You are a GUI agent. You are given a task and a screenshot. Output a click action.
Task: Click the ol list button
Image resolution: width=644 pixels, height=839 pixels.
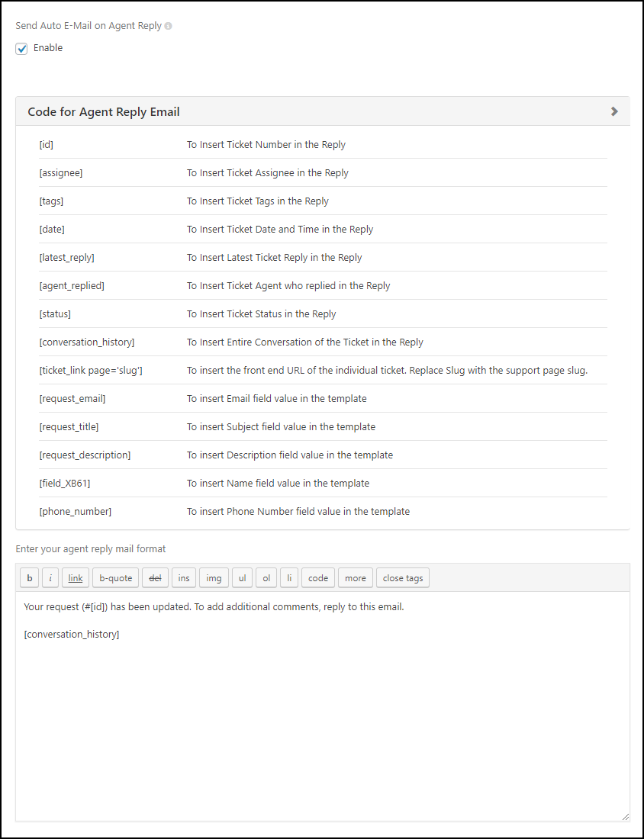(266, 578)
